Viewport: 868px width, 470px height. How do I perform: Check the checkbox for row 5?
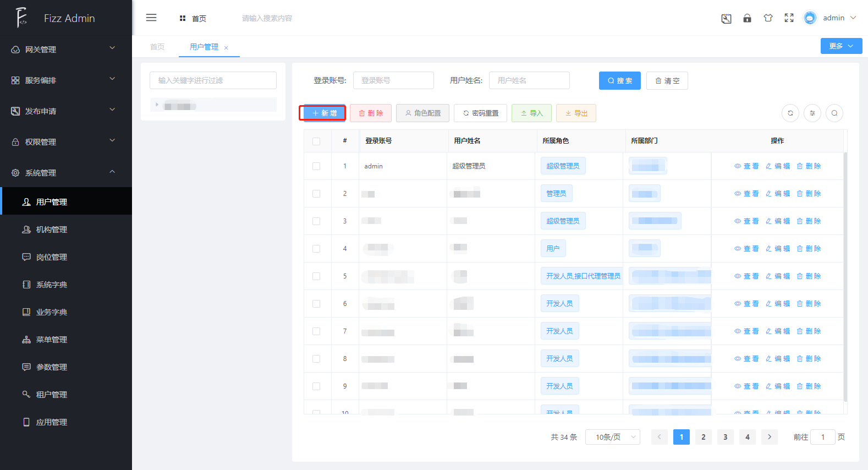click(316, 276)
